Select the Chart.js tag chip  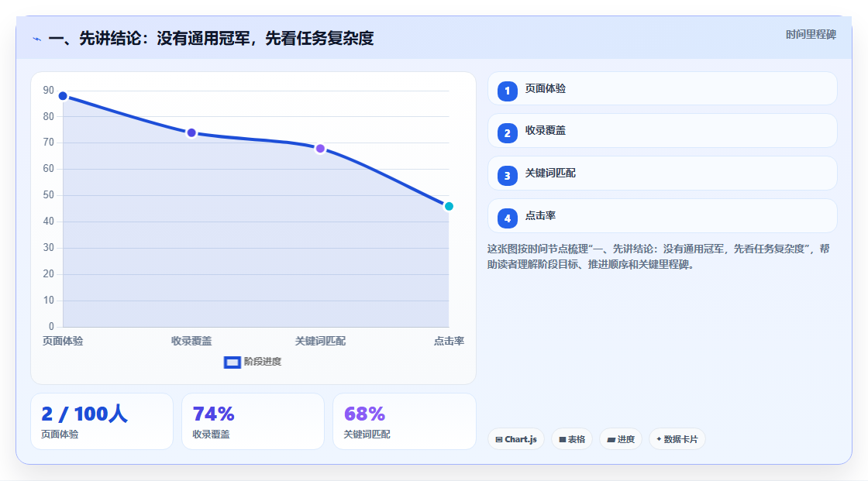(516, 439)
